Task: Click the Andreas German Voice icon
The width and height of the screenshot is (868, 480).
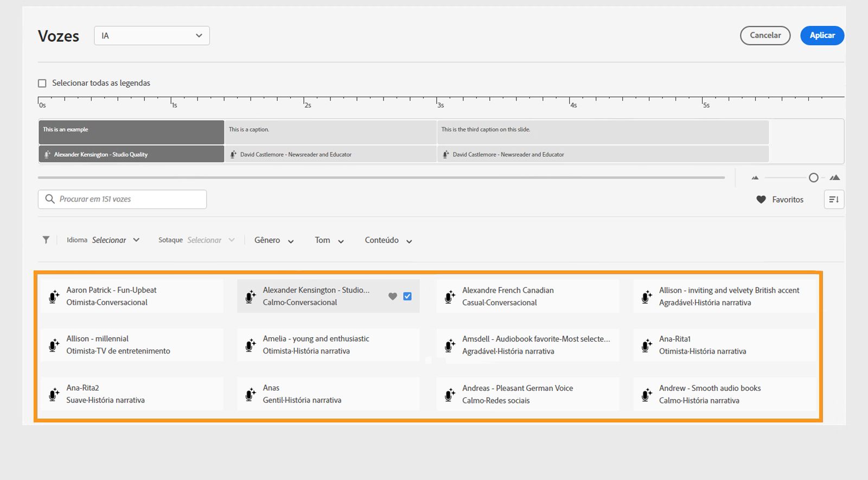Action: pos(450,394)
